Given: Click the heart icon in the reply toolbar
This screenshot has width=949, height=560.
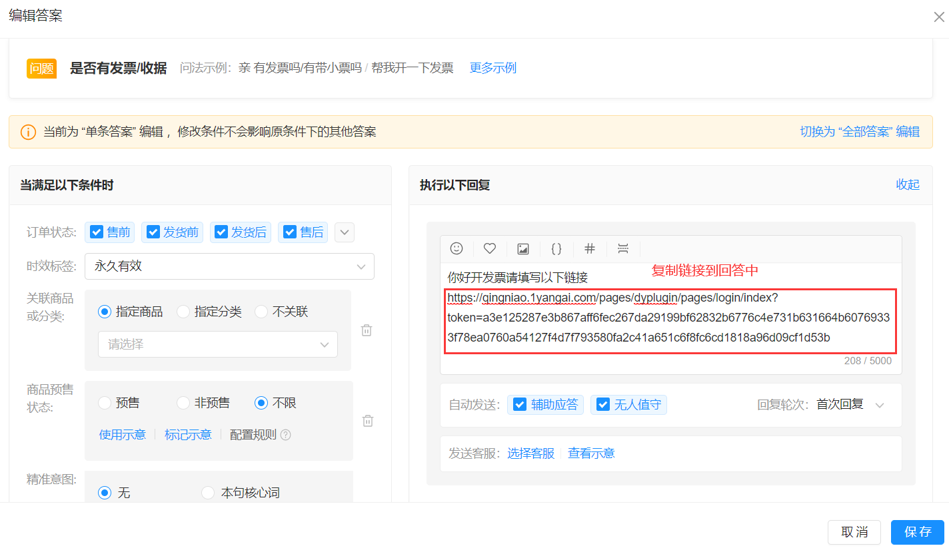Looking at the screenshot, I should (x=490, y=248).
